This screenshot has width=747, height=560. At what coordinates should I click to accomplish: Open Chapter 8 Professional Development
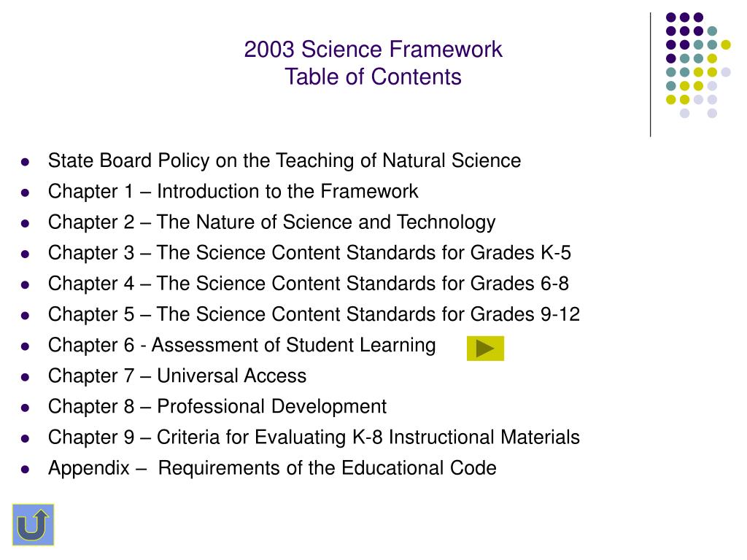pyautogui.click(x=217, y=407)
